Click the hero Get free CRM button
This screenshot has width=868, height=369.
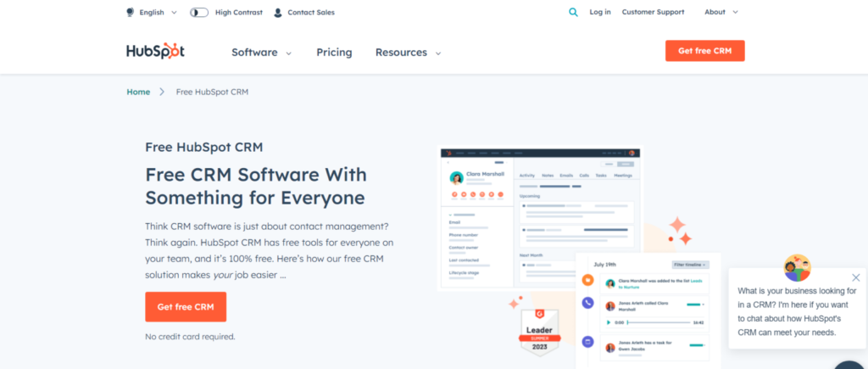(x=186, y=307)
